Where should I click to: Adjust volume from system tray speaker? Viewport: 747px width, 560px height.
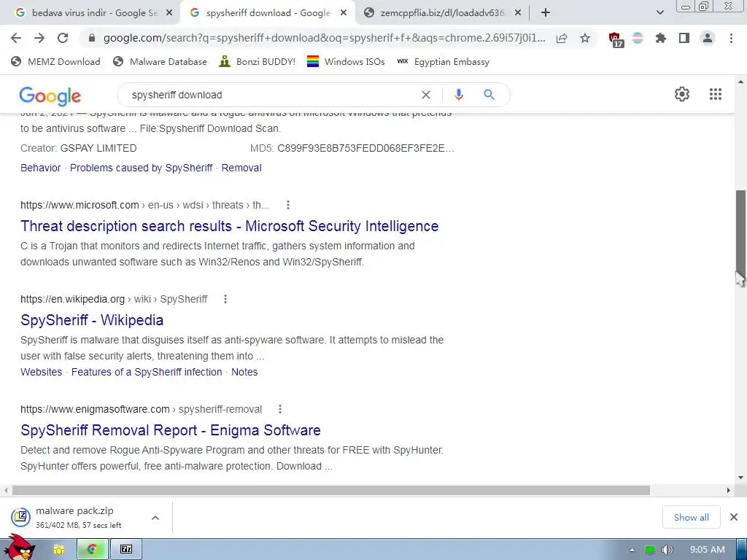(x=667, y=550)
